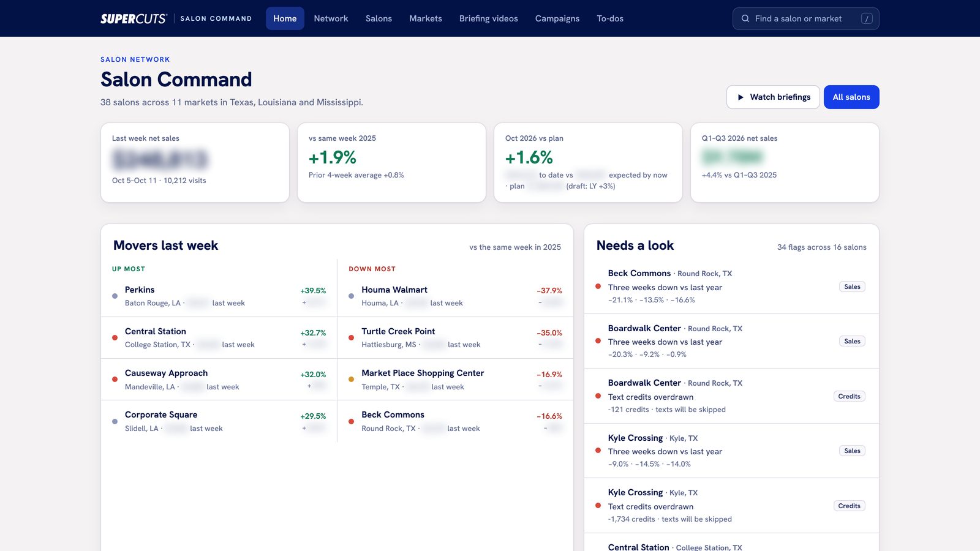980x551 pixels.
Task: Click the Central Station flag heading, College Station
Action: (675, 547)
